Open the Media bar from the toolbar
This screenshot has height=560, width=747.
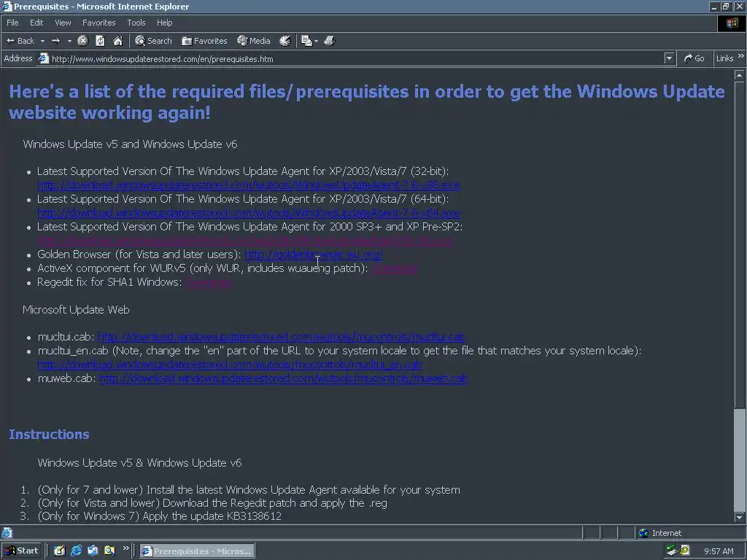tap(254, 41)
